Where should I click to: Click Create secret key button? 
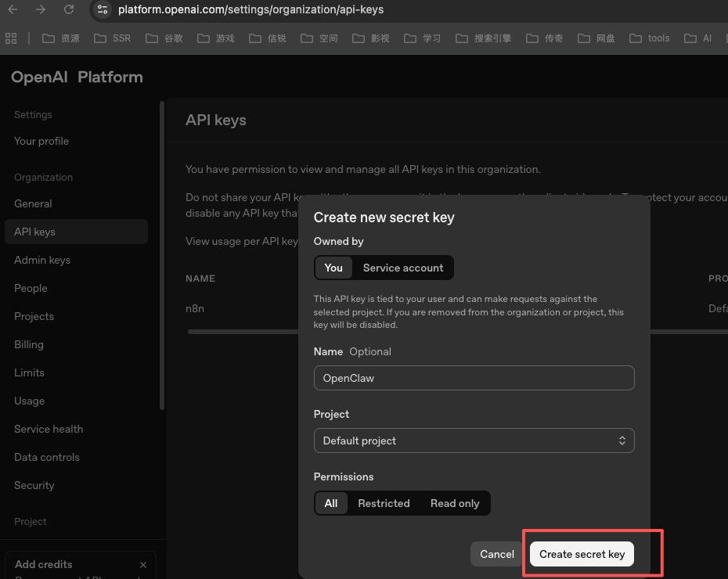click(x=582, y=554)
